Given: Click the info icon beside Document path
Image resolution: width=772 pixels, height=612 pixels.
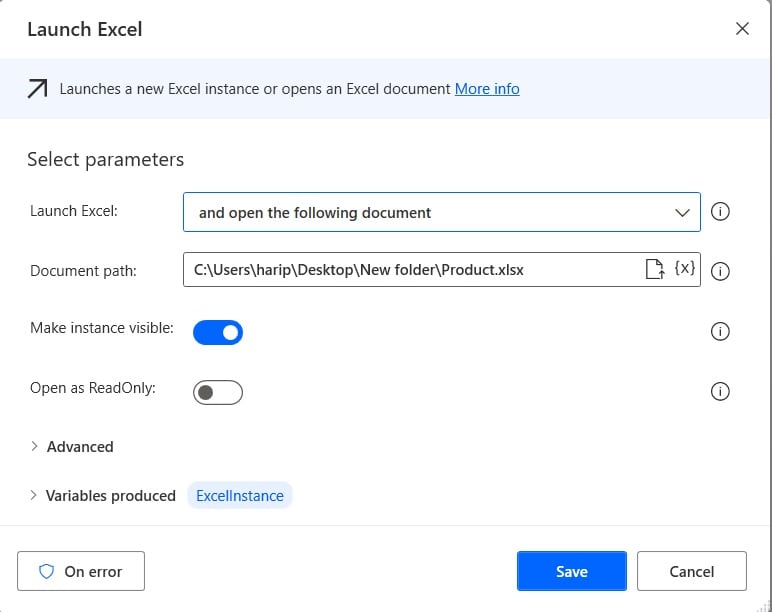Looking at the screenshot, I should pos(720,271).
